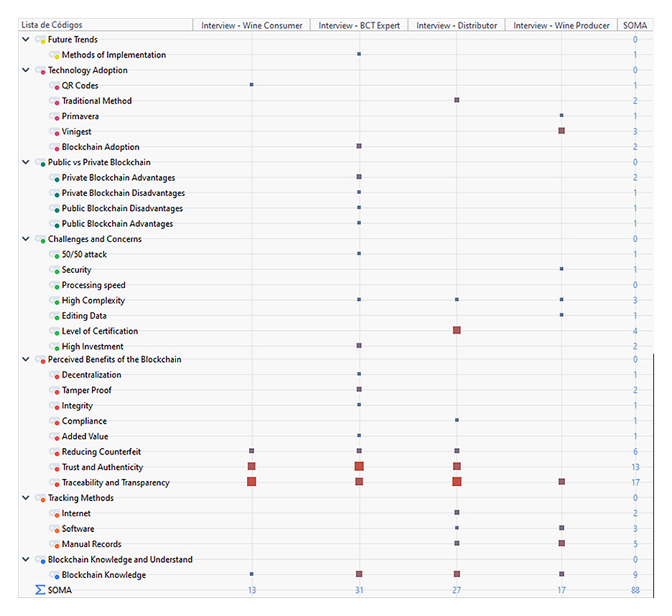This screenshot has width=672, height=616.
Task: Click Level of Certification square under Distributor column
Action: tap(457, 330)
